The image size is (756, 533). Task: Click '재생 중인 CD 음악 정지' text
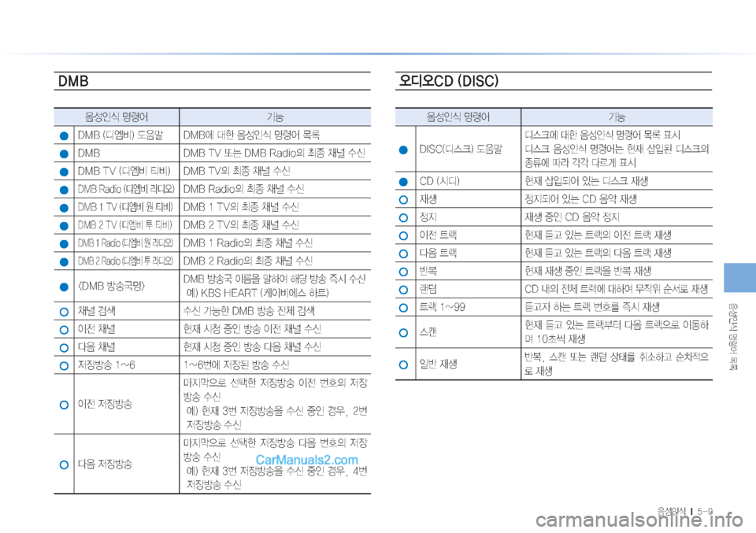click(x=572, y=217)
